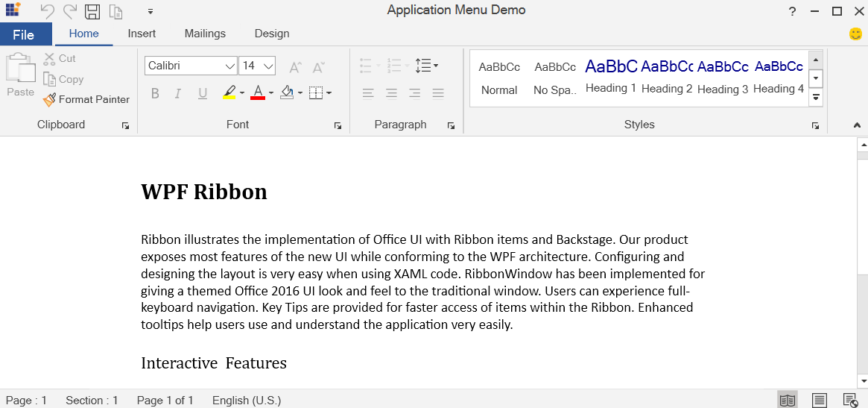This screenshot has width=868, height=408.
Task: Collapse the ribbon with the up chevron
Action: (858, 126)
